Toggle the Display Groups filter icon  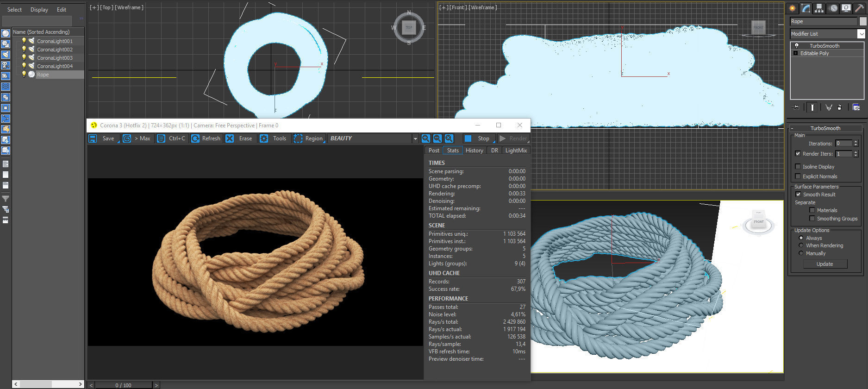(x=6, y=97)
